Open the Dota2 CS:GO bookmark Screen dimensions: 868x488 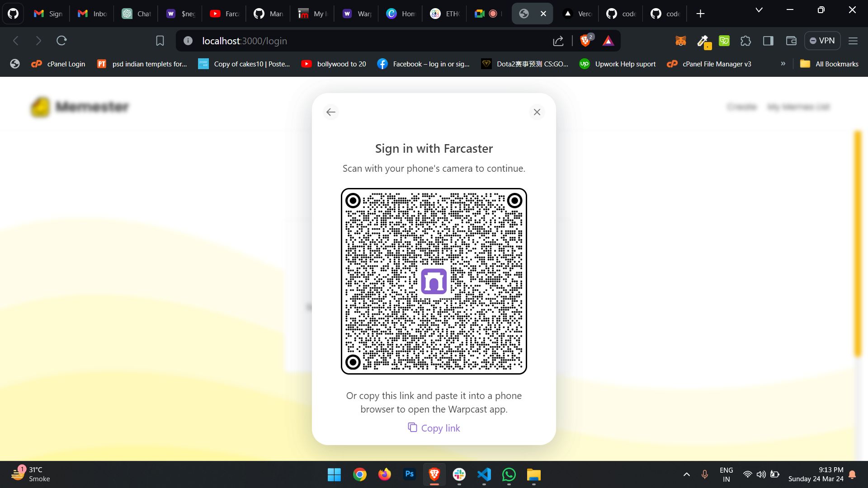pos(524,64)
